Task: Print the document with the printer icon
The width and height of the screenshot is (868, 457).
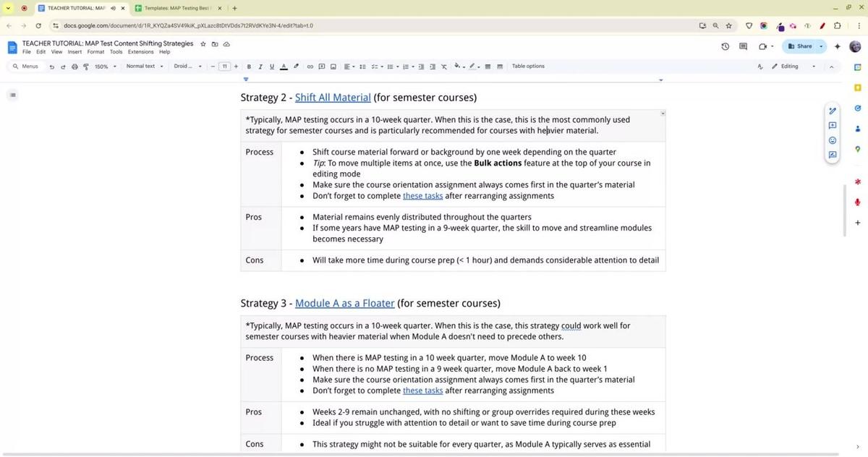Action: tap(75, 67)
